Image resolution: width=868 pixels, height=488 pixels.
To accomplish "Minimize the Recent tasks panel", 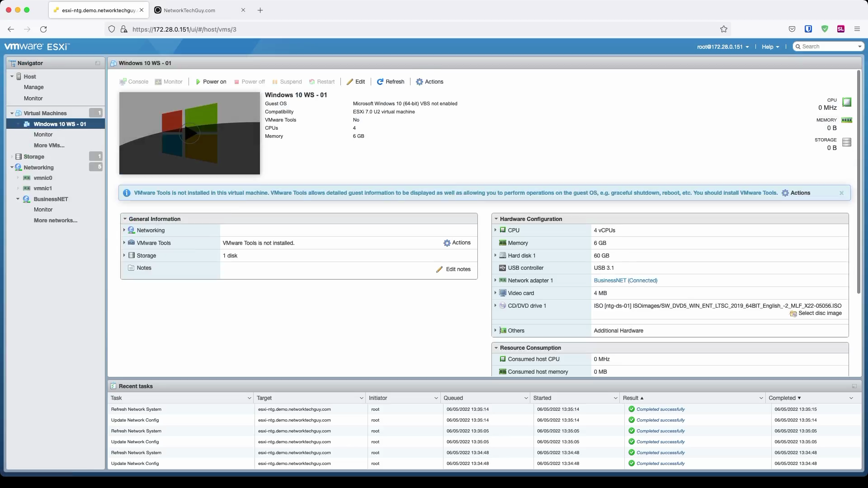I will (854, 386).
